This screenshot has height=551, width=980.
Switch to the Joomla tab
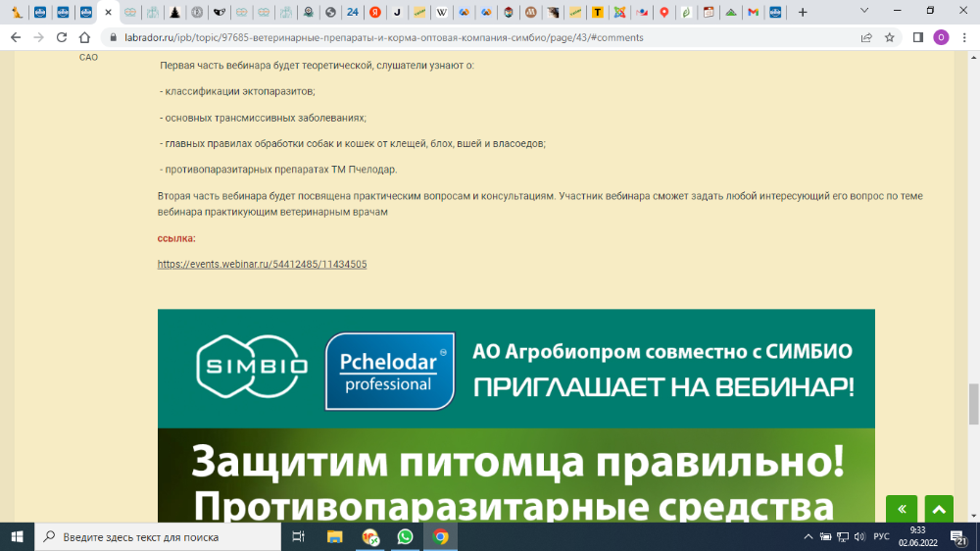619,12
